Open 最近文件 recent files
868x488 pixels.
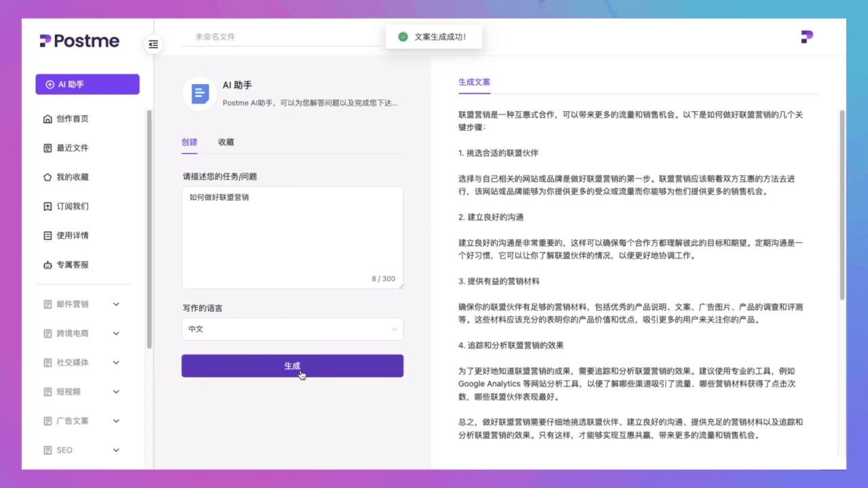coord(67,147)
